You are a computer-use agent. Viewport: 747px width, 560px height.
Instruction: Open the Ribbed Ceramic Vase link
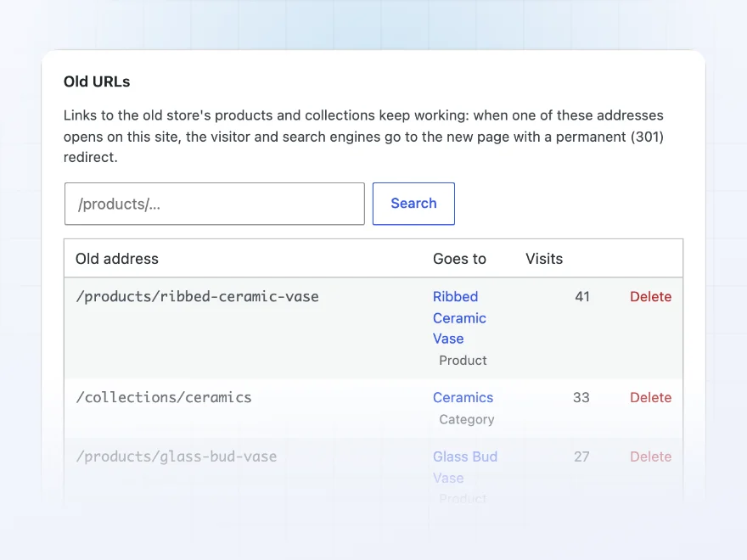pyautogui.click(x=459, y=317)
